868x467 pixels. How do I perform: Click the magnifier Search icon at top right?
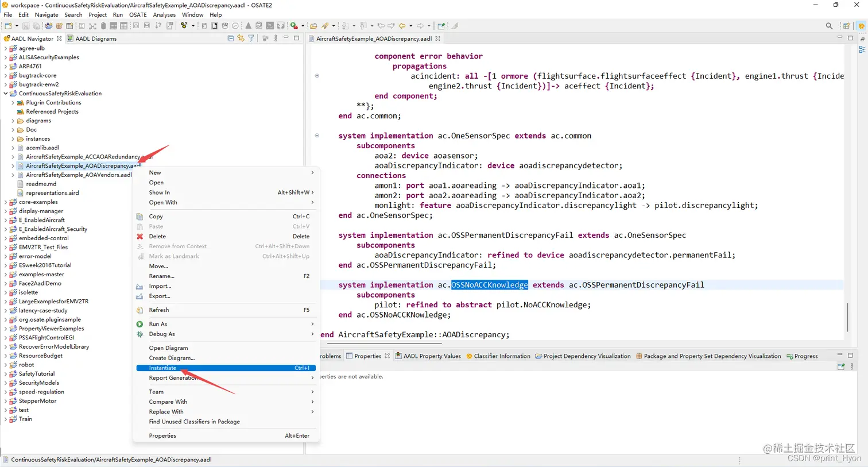(829, 26)
